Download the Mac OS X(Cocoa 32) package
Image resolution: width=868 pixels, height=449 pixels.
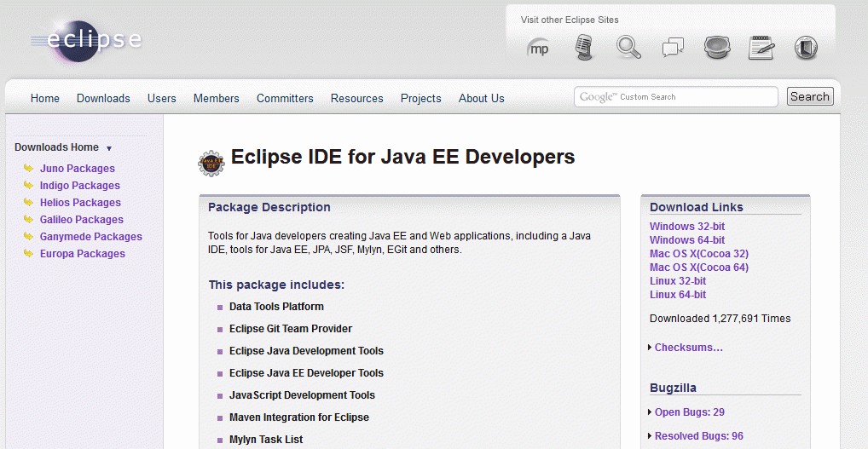click(699, 254)
